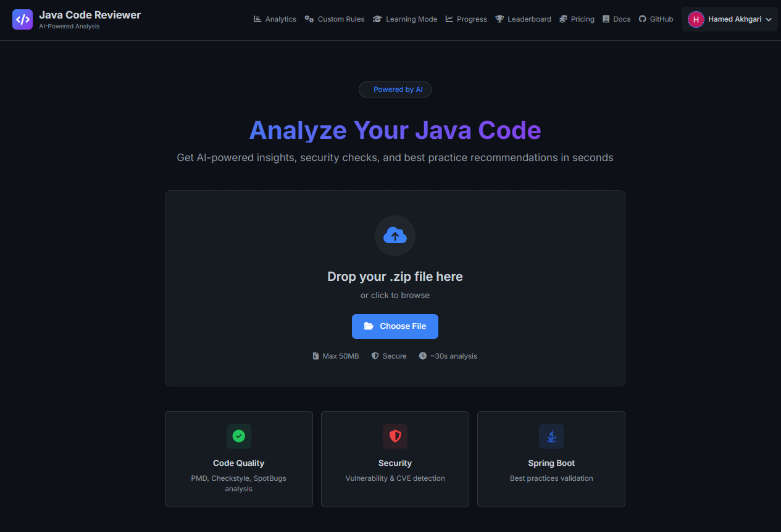This screenshot has width=781, height=532.
Task: Open the Docs section
Action: [x=616, y=19]
